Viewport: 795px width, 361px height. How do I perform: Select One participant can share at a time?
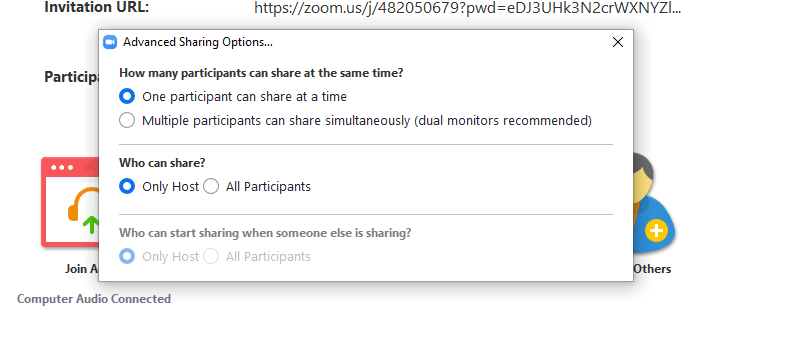pos(127,96)
